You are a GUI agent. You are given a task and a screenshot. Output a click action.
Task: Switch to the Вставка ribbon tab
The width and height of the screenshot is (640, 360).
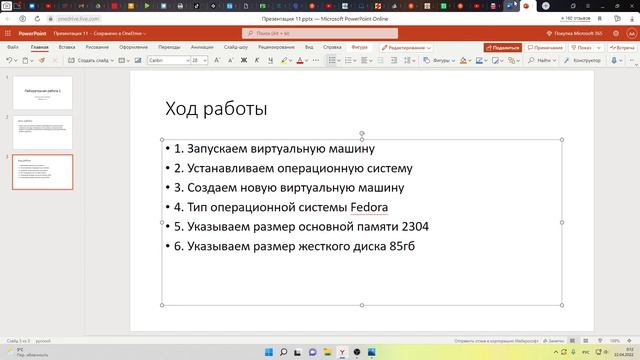(x=67, y=47)
